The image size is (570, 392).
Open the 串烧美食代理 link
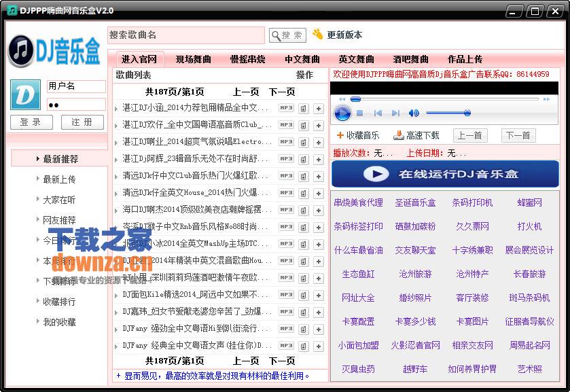(358, 202)
